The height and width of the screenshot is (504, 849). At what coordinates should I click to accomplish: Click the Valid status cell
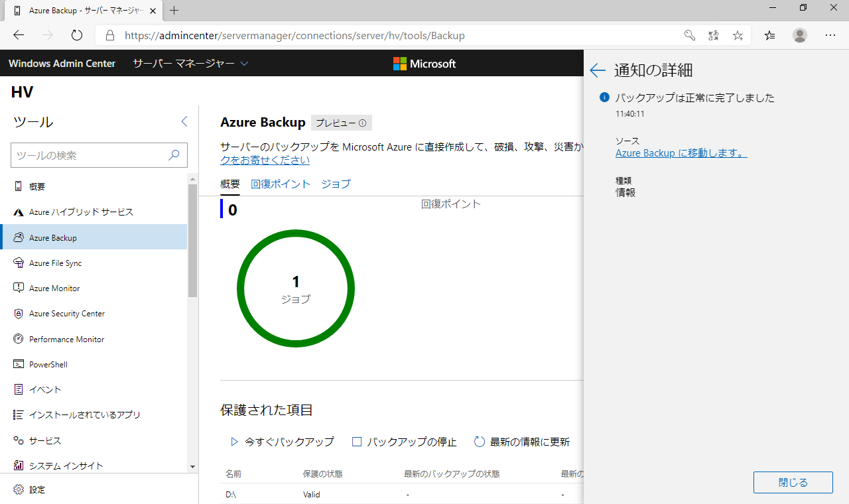coord(312,495)
